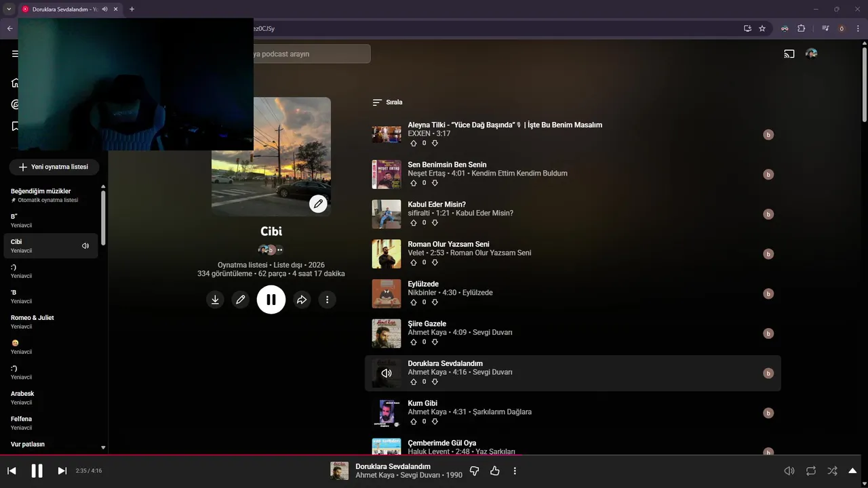Upvote Kabul Eder Misin? track
Viewport: 868px width, 488px height.
(414, 222)
